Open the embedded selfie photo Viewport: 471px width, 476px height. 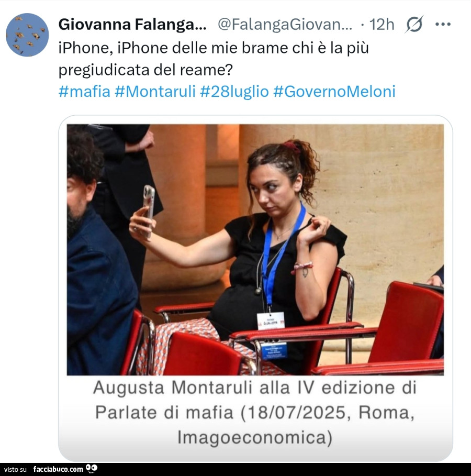255,250
